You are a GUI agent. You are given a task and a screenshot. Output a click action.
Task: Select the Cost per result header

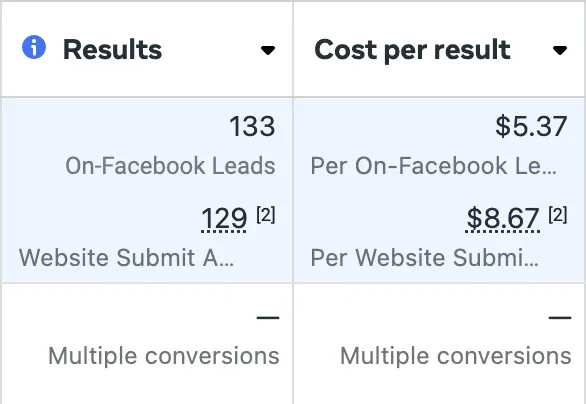coord(412,50)
